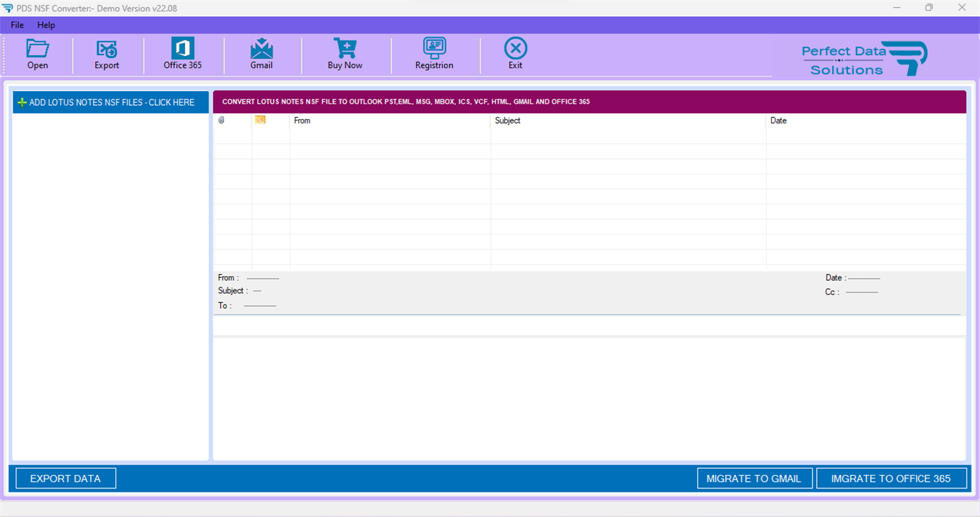Exit the application using the Exit icon
This screenshot has width=980, height=517.
pyautogui.click(x=515, y=54)
